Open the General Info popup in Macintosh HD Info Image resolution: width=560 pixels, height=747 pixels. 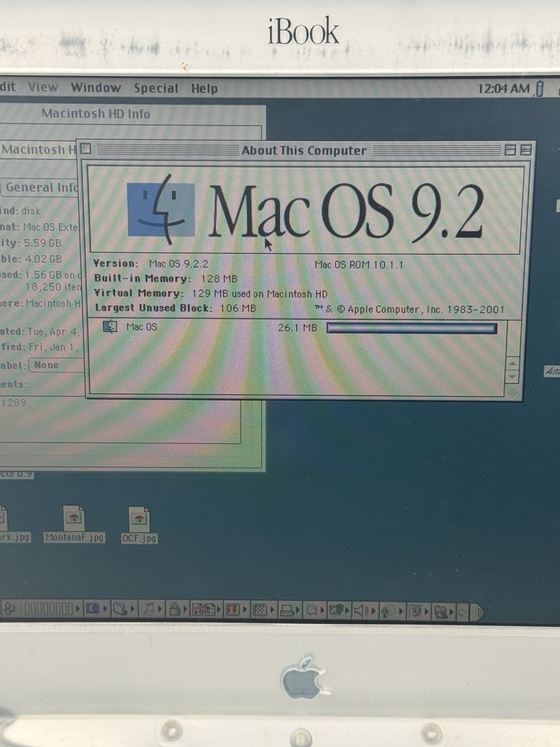[40, 187]
